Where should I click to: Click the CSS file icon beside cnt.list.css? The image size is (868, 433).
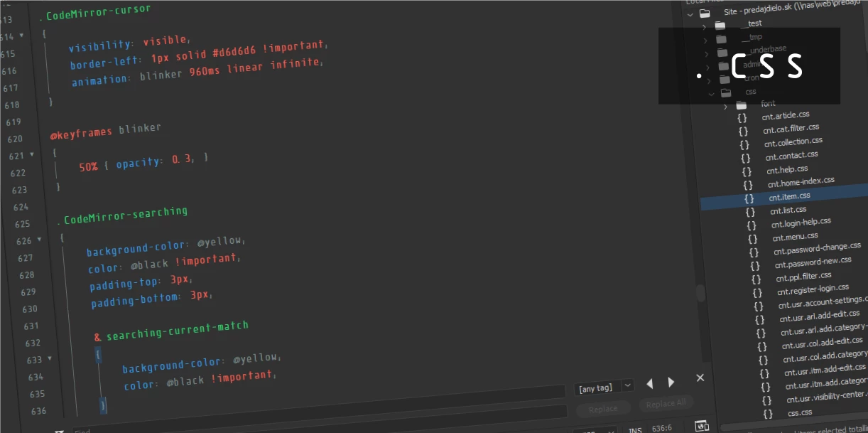tap(751, 212)
